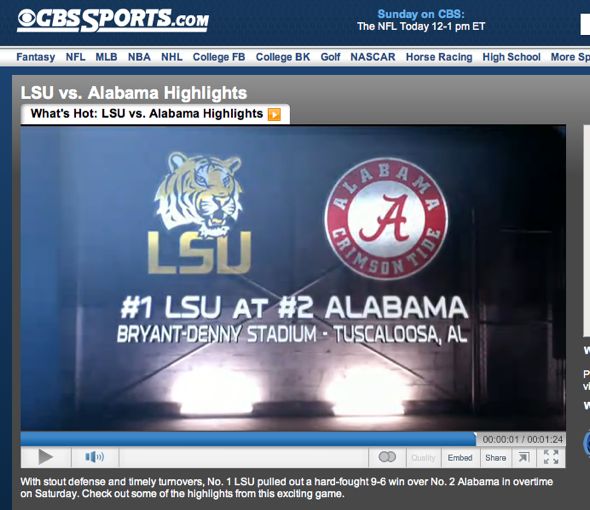Screen dimensions: 590x510
Task: Click the Embed button
Action: 460,458
